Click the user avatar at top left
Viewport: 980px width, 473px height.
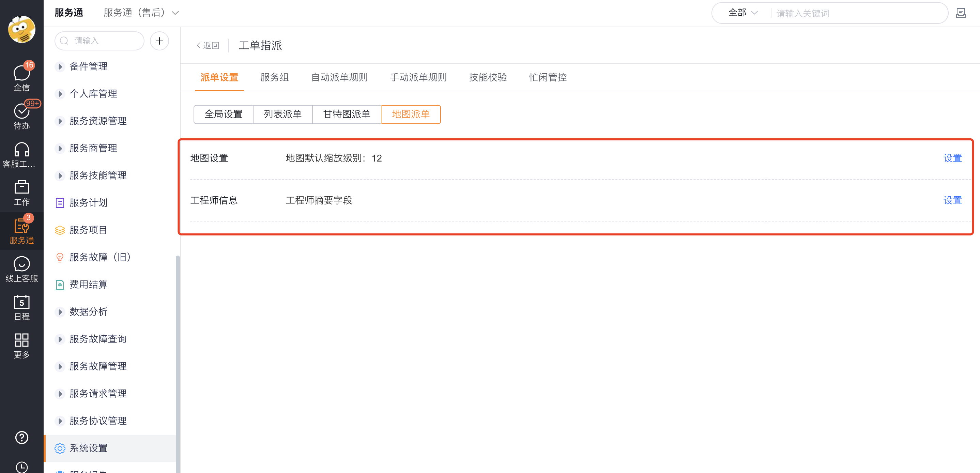[22, 29]
